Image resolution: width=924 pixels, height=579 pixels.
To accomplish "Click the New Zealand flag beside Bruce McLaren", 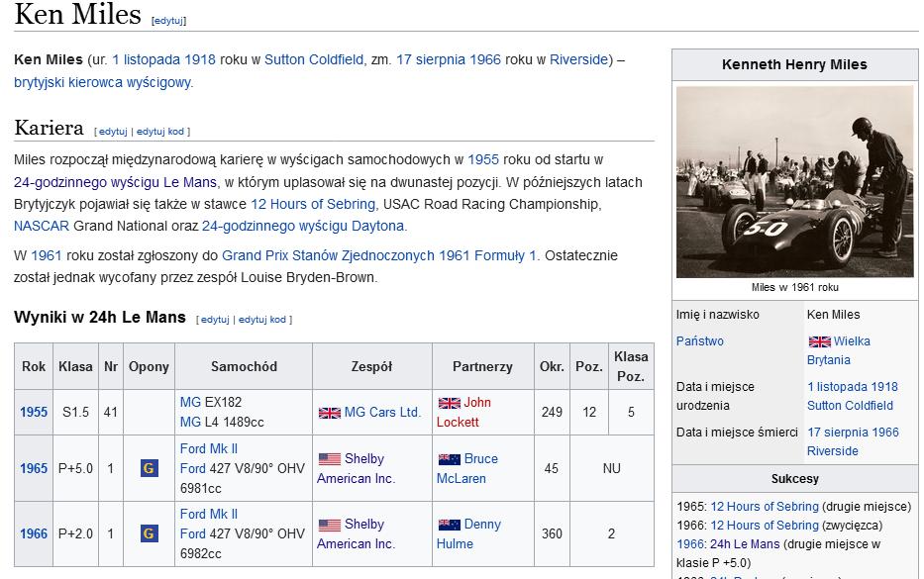I will point(449,459).
